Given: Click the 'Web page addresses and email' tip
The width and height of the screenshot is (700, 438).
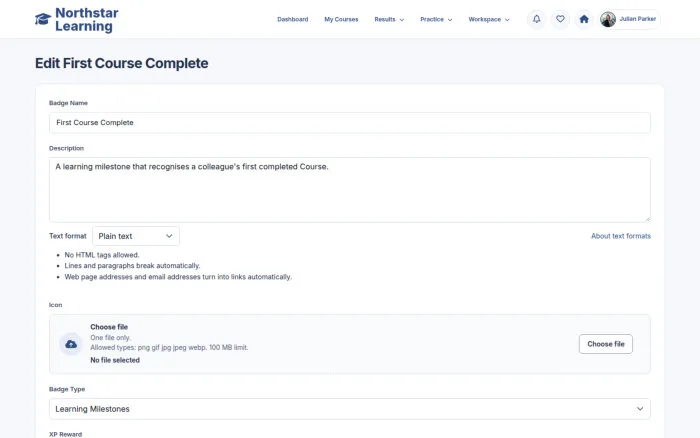Looking at the screenshot, I should coord(178,277).
